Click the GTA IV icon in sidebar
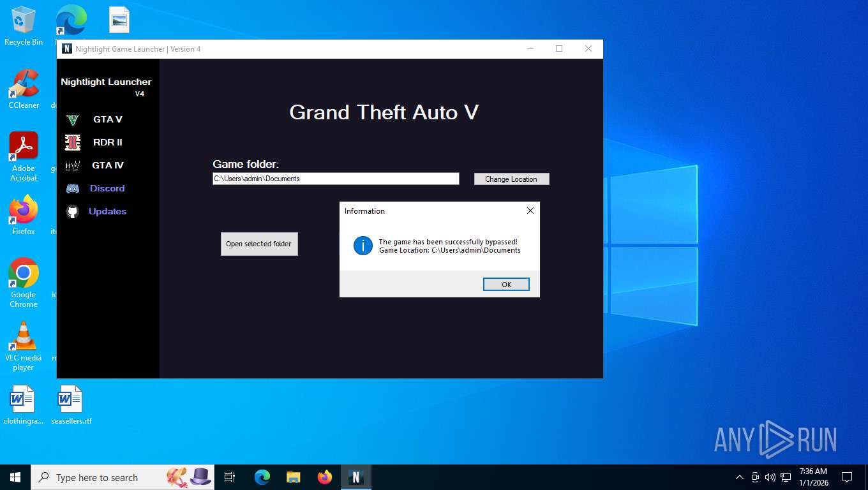Image resolution: width=868 pixels, height=490 pixels. (x=73, y=166)
